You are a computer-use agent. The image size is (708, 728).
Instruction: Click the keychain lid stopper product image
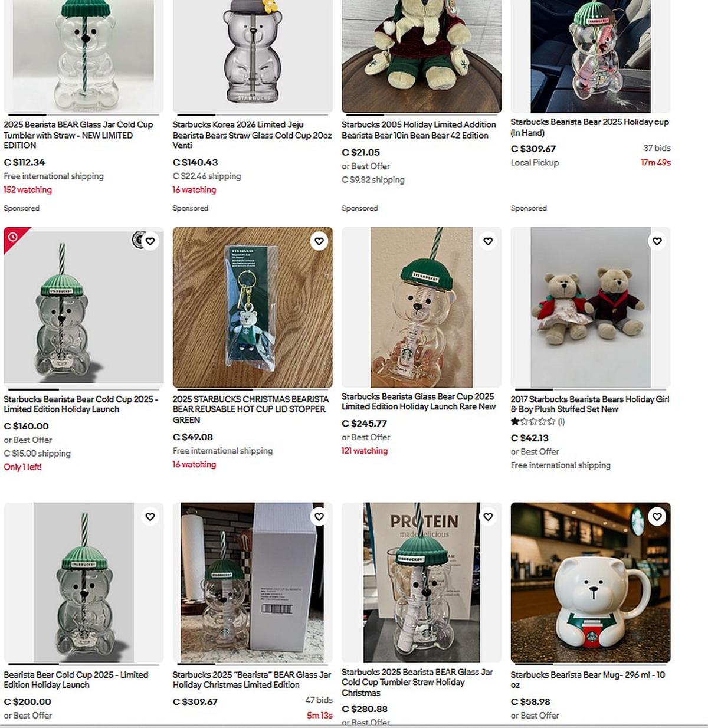click(253, 307)
